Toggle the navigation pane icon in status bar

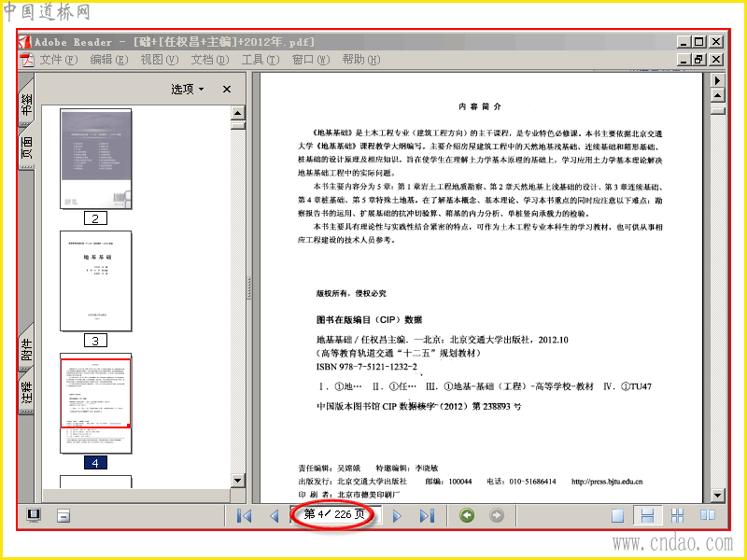point(34,515)
